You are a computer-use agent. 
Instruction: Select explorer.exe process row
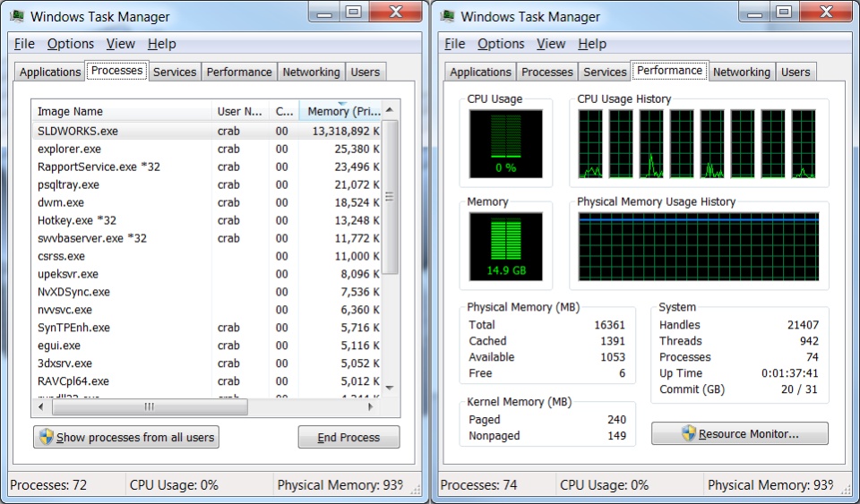tap(206, 149)
